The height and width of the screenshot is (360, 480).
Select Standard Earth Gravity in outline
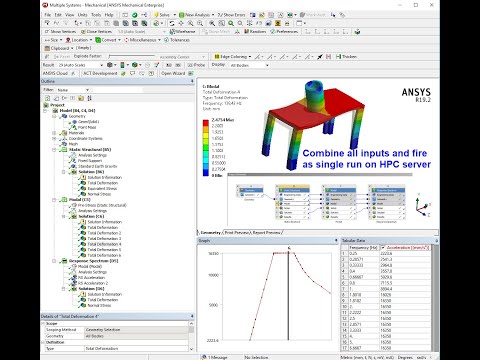(x=97, y=166)
